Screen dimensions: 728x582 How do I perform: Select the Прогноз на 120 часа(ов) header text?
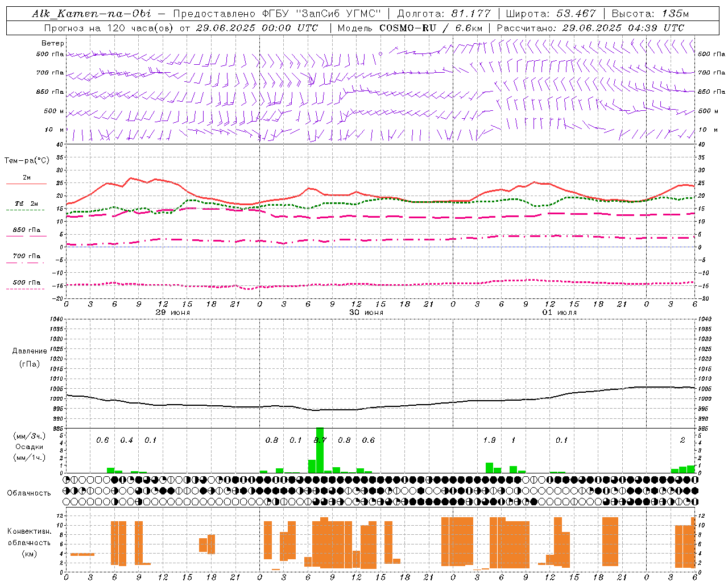(x=109, y=28)
